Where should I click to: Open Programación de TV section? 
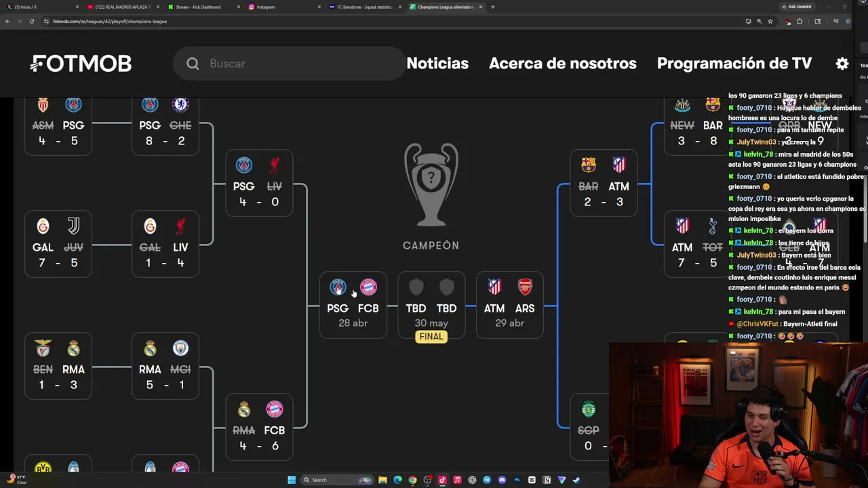(x=734, y=63)
